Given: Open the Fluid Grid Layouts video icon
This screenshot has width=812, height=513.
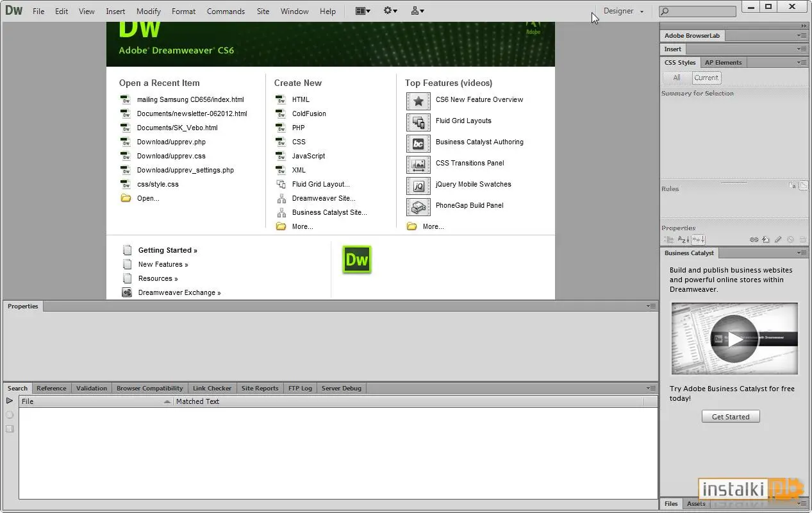Looking at the screenshot, I should pos(418,122).
